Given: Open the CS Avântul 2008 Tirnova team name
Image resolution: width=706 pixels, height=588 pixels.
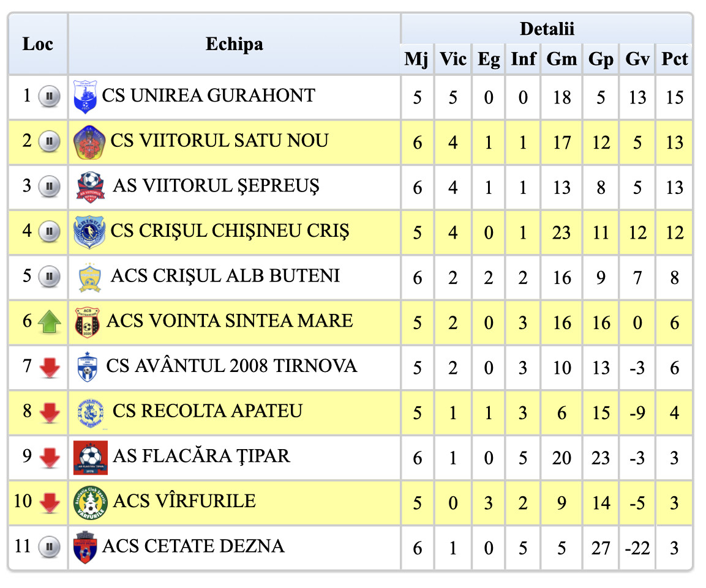Looking at the screenshot, I should (x=231, y=366).
